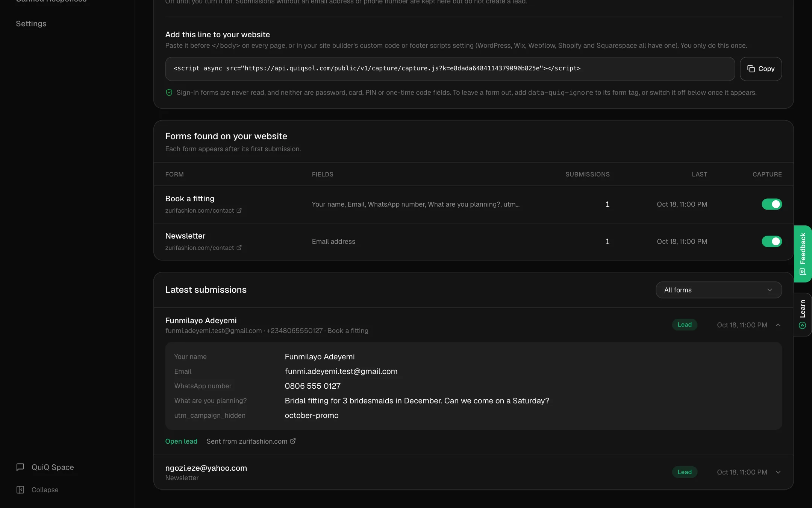The height and width of the screenshot is (508, 812).
Task: Open the Feedback side tab
Action: point(803,254)
